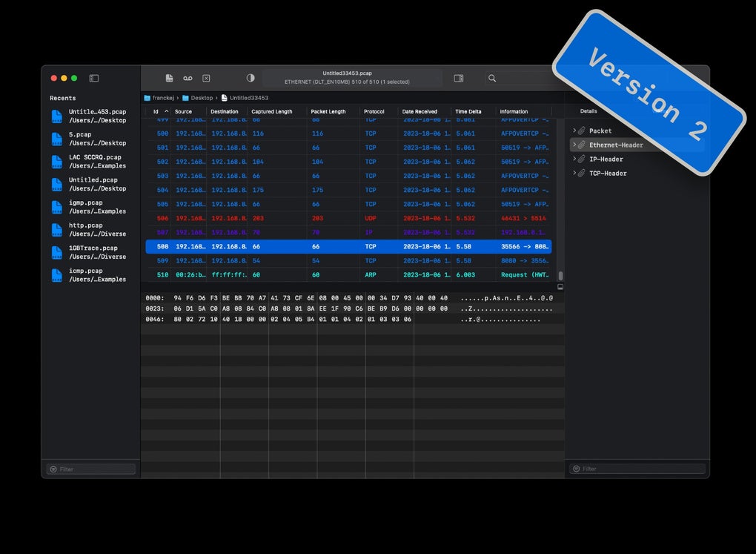Screen dimensions: 756x554
Task: Click the boxed X clear icon in toolbar
Action: [x=206, y=78]
